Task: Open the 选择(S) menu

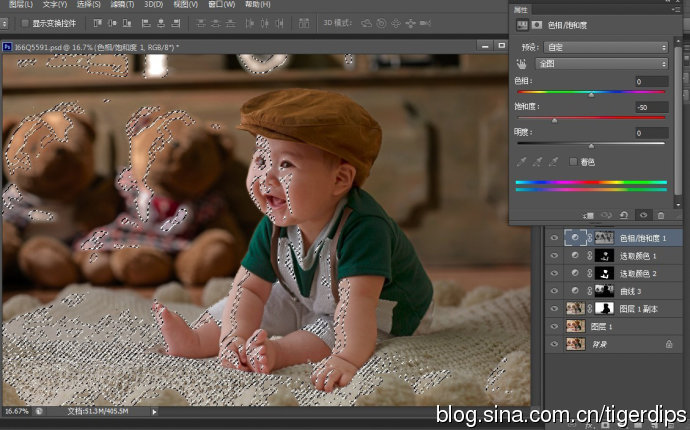Action: click(x=88, y=4)
